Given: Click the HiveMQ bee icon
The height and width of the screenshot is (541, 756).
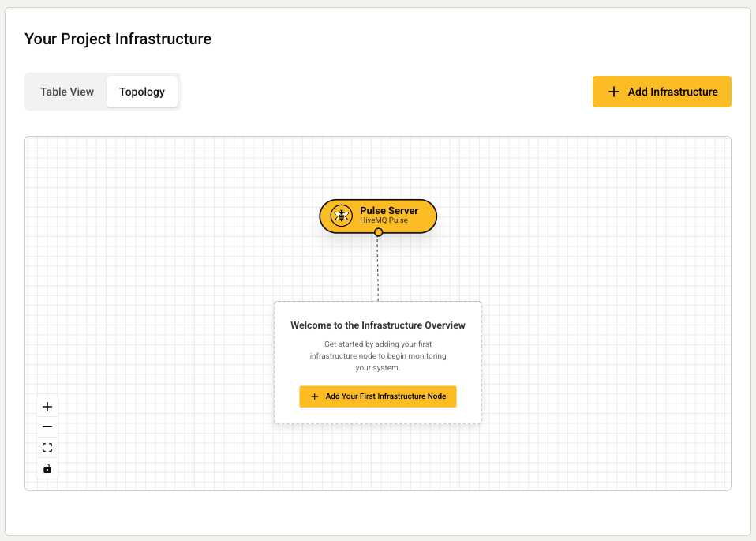Looking at the screenshot, I should click(341, 216).
